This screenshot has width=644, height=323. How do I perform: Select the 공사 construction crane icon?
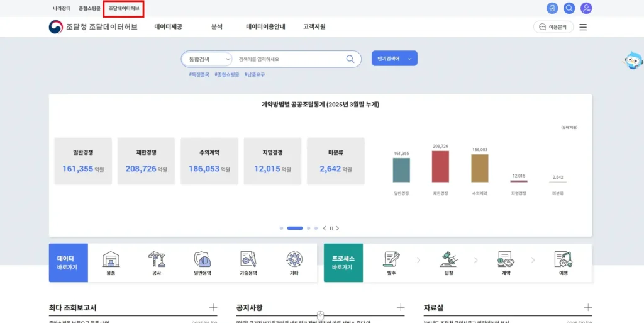(157, 262)
